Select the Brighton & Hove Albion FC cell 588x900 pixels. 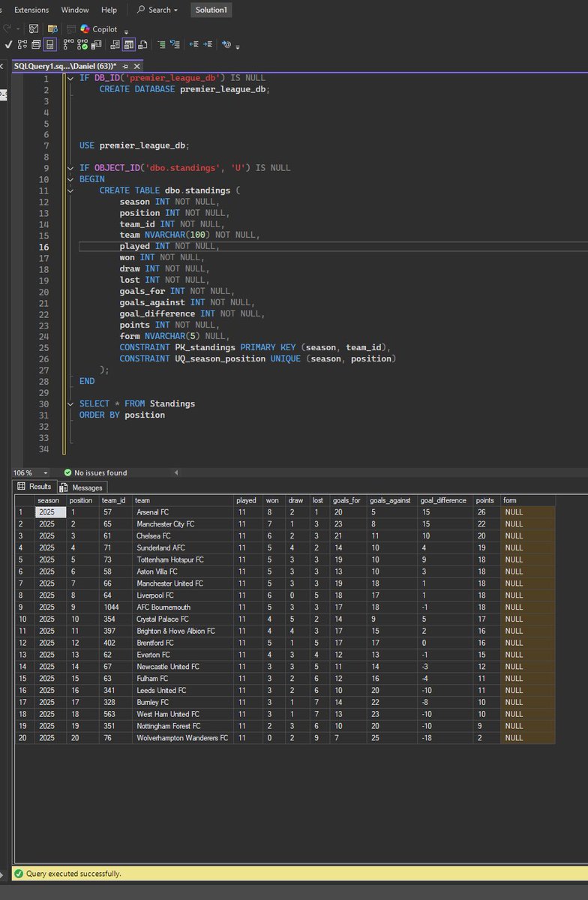(183, 631)
